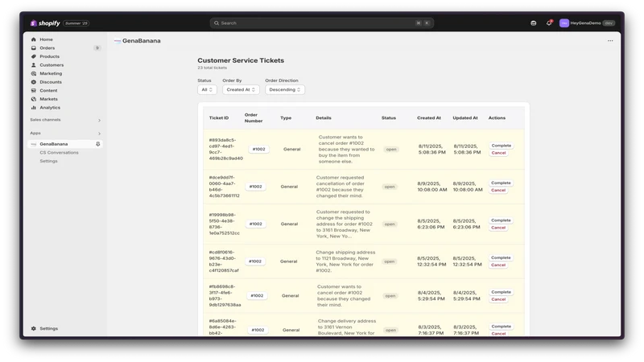Click order #1002 badge in 8/4/2025 row

[257, 296]
